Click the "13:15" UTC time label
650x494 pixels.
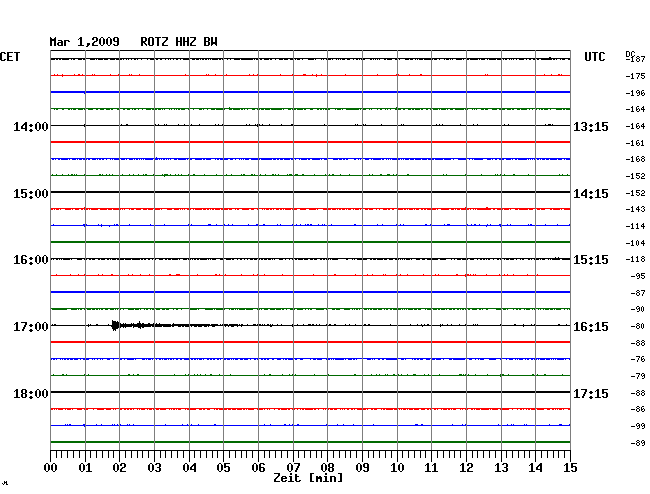click(591, 126)
